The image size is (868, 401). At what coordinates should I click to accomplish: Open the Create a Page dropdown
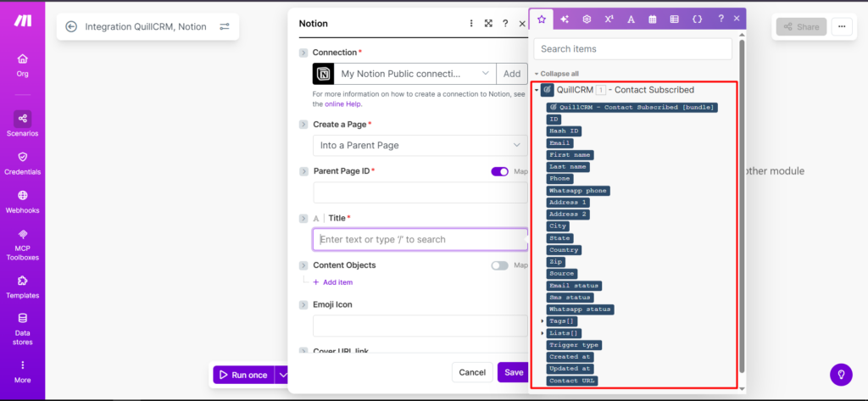point(420,146)
